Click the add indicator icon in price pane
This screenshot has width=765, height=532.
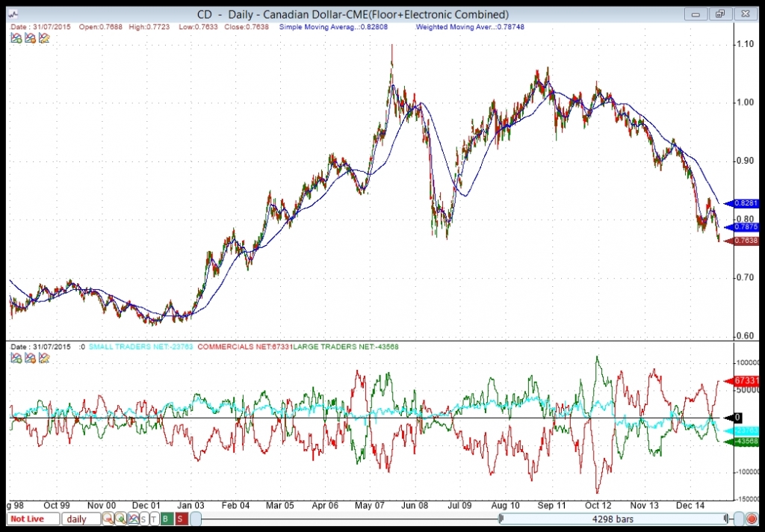(16, 38)
